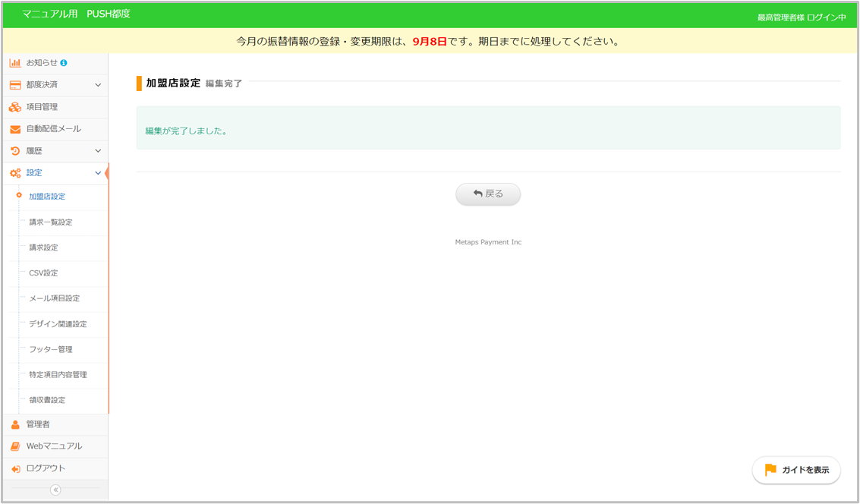Open CSV設定 in the settings submenu

click(43, 273)
